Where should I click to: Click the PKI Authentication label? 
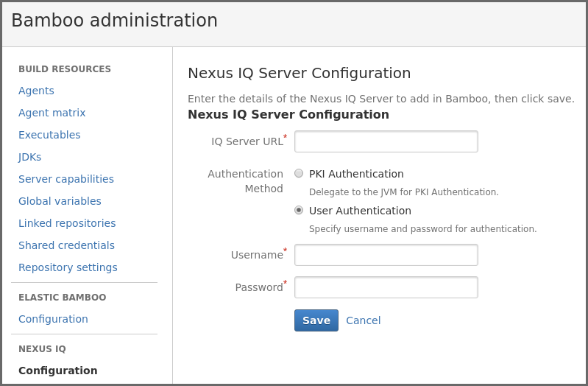click(x=356, y=174)
